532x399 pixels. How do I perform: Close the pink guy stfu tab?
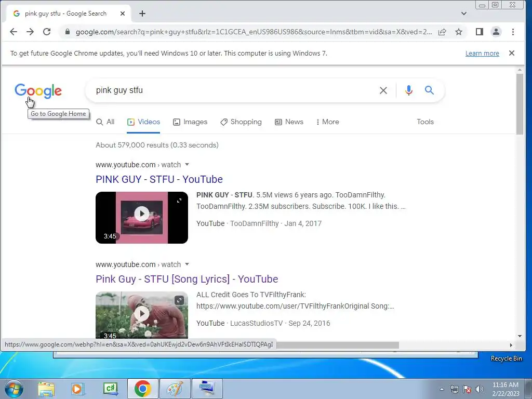(123, 14)
